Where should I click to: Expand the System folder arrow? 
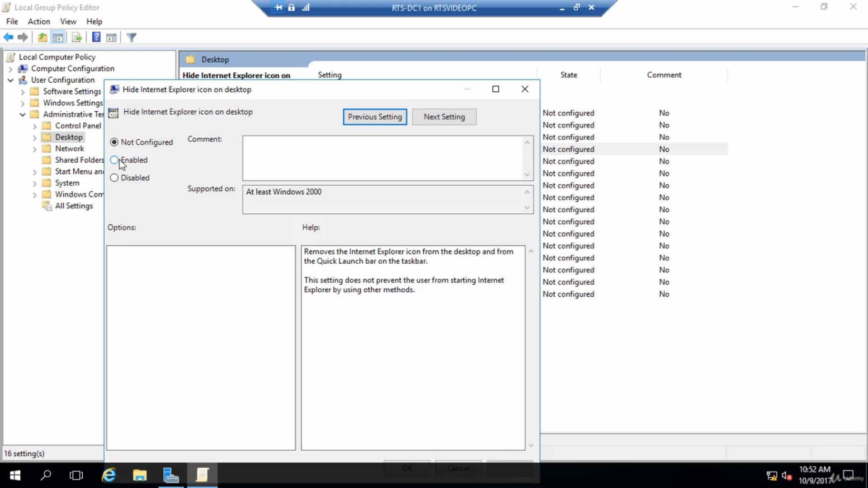click(x=35, y=183)
